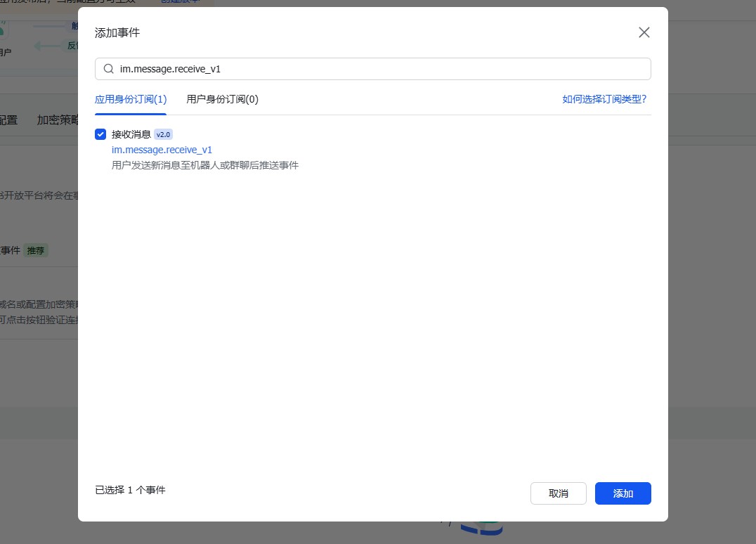Cancel the dialog with 取消
The width and height of the screenshot is (756, 544).
(559, 493)
